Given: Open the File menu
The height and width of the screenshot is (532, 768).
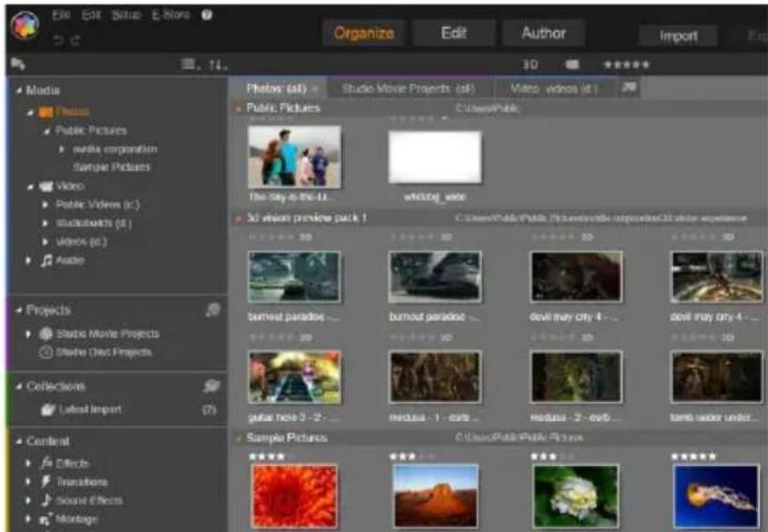Looking at the screenshot, I should [x=61, y=15].
